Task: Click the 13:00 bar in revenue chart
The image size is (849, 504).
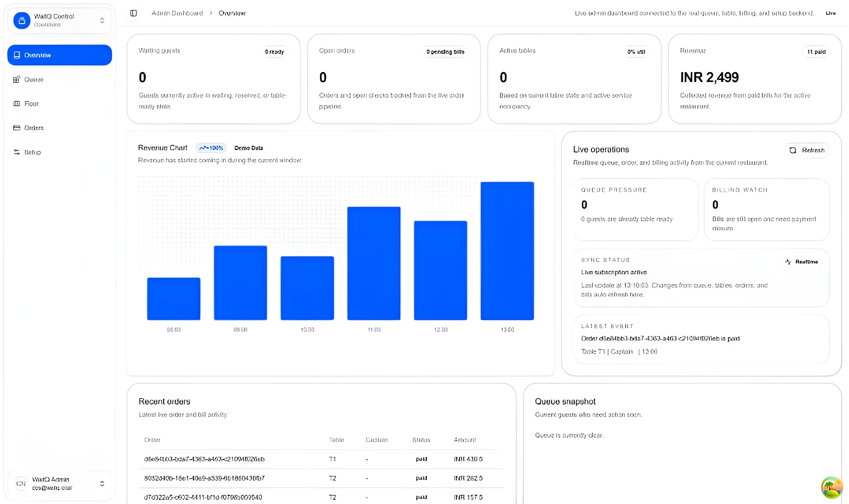Action: point(507,251)
